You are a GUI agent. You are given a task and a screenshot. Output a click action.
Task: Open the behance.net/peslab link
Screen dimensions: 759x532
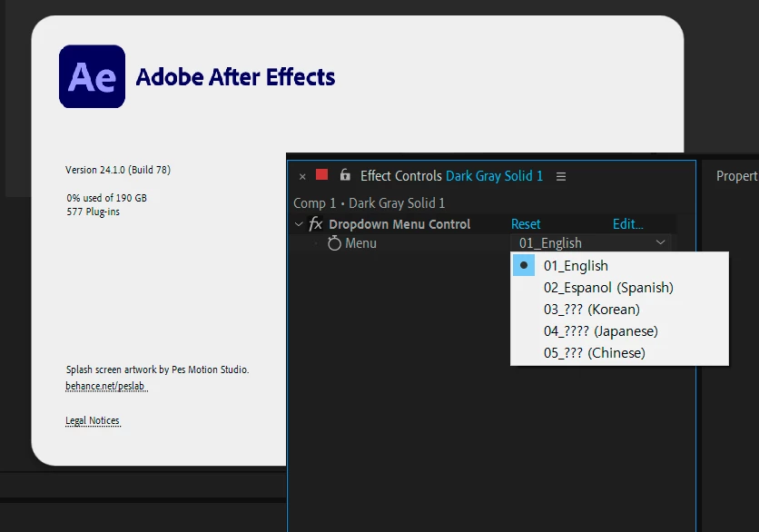pos(106,387)
